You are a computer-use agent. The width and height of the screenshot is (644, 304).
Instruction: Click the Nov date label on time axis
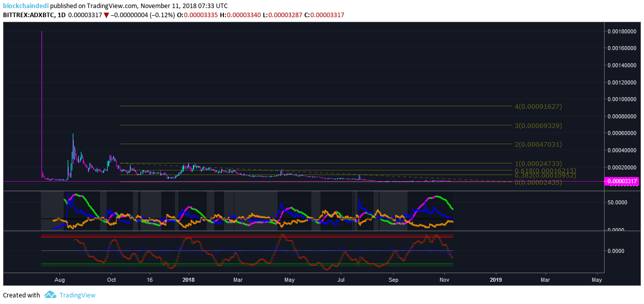tap(444, 279)
